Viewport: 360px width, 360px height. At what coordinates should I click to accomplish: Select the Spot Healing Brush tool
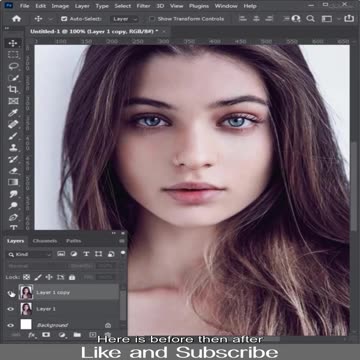(x=13, y=124)
